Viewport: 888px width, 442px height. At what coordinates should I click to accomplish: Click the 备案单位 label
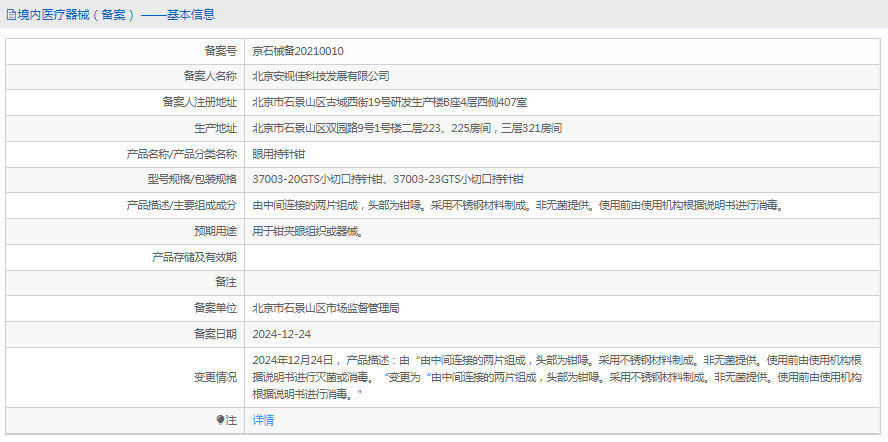[215, 308]
